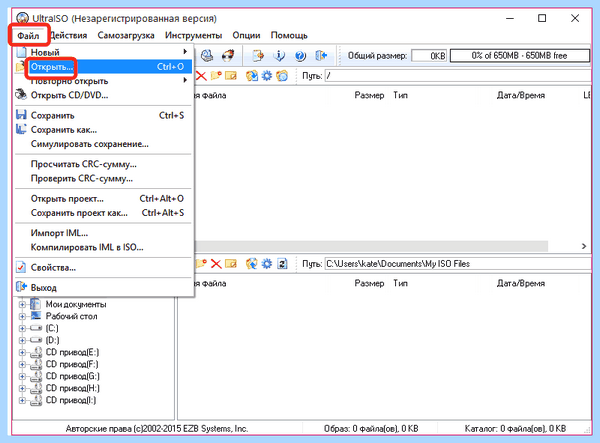The width and height of the screenshot is (600, 443).
Task: Click the add to image icon in the local toolbar
Action: 252,264
